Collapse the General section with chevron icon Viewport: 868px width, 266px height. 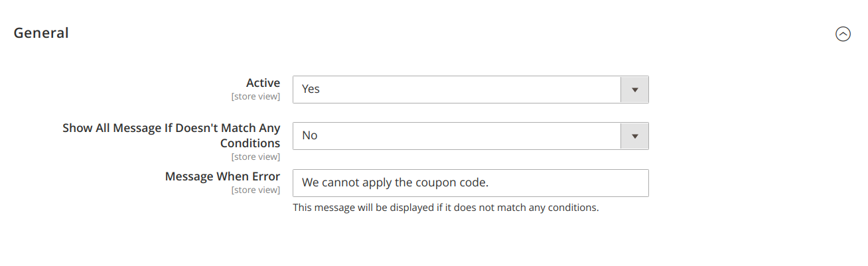point(843,34)
